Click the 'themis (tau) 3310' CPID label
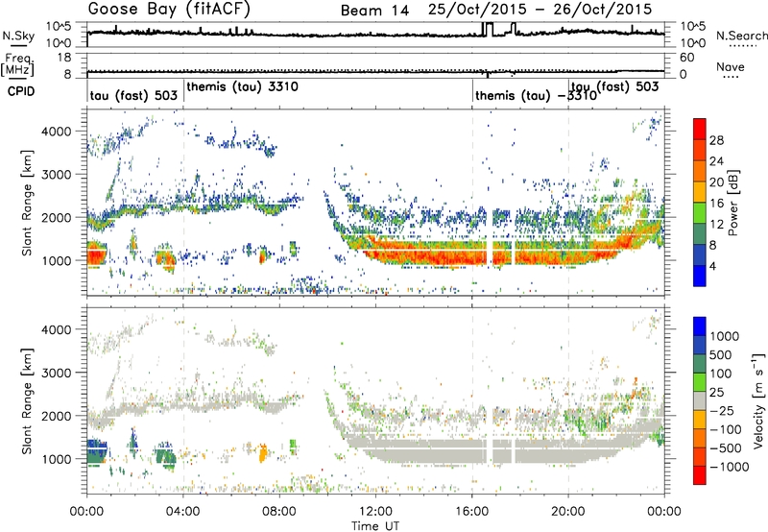The image size is (768, 532). point(242,86)
